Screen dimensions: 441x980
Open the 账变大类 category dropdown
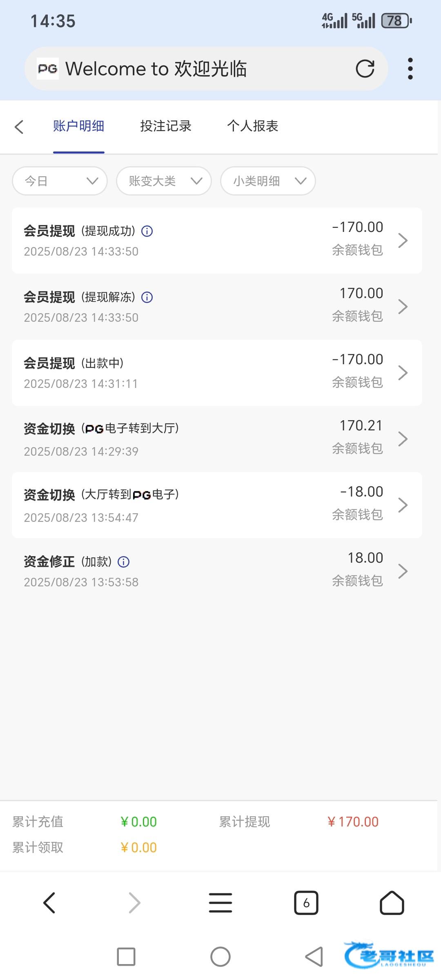[x=164, y=181]
